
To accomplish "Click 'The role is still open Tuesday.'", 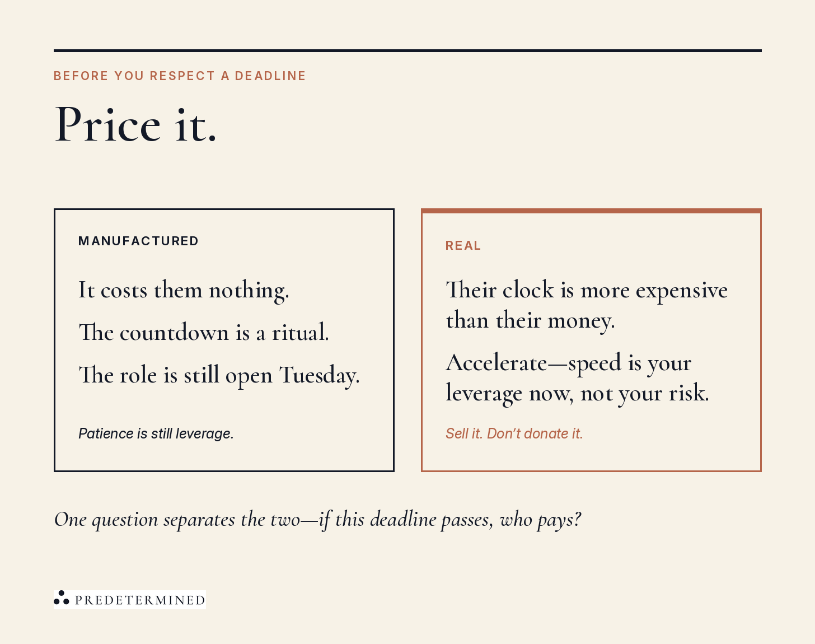I will click(219, 375).
